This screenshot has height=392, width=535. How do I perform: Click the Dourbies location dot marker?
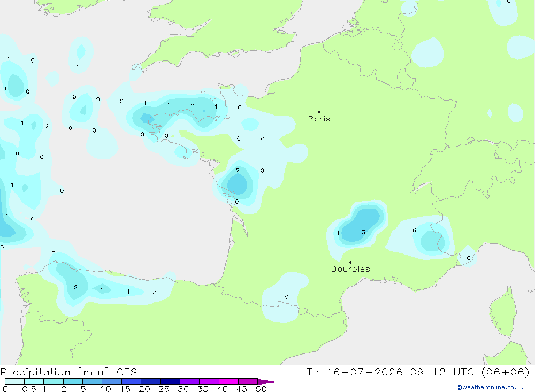[350, 262]
